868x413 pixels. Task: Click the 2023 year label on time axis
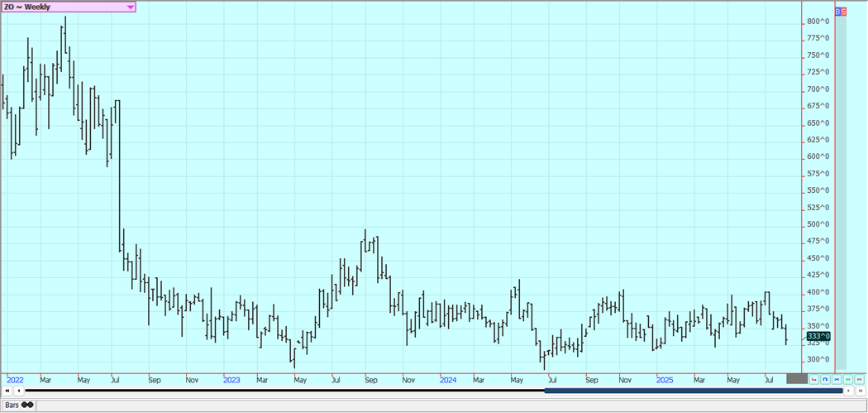[x=231, y=380]
